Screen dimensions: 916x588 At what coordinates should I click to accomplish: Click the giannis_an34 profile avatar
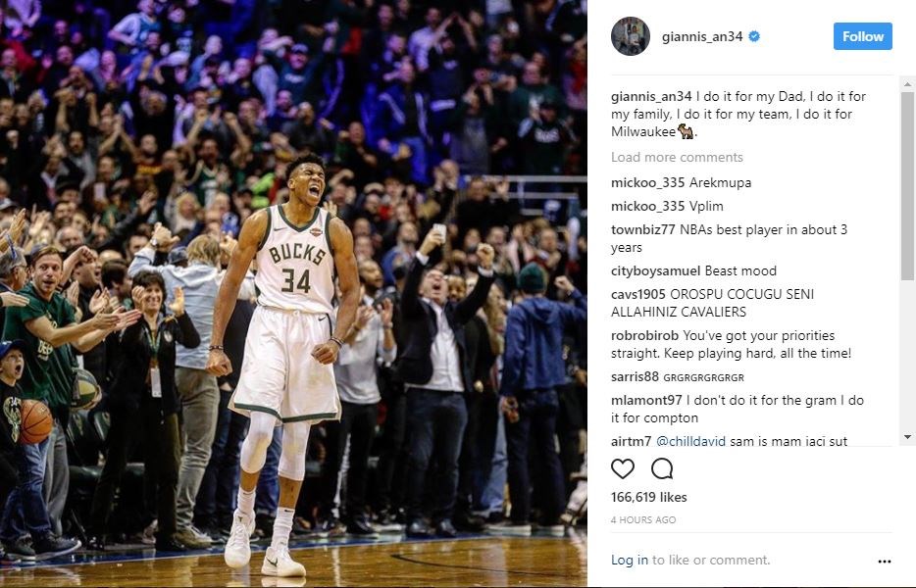(x=631, y=36)
